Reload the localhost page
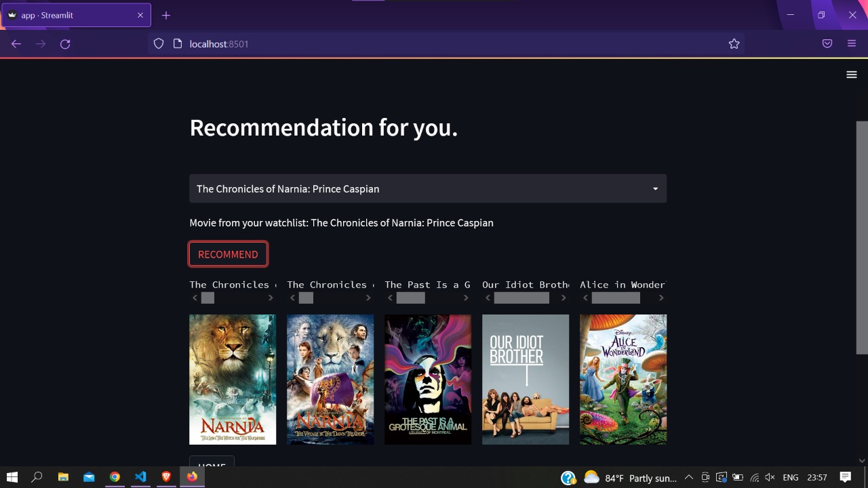Viewport: 868px width, 488px height. [65, 44]
